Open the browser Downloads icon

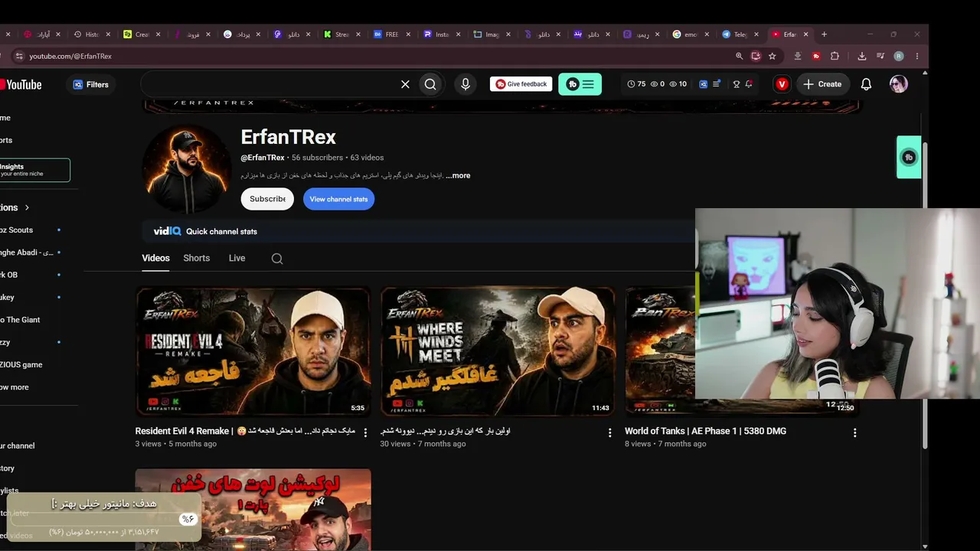click(x=862, y=56)
